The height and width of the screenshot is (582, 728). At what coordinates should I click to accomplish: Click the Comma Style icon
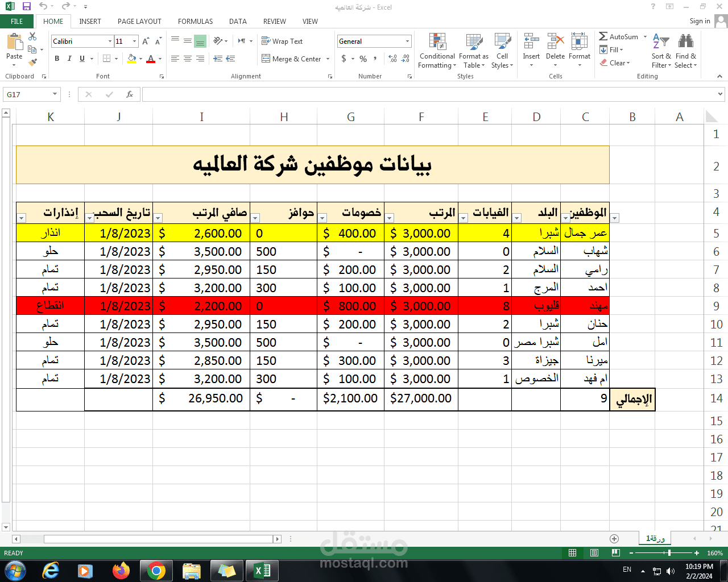pyautogui.click(x=377, y=59)
